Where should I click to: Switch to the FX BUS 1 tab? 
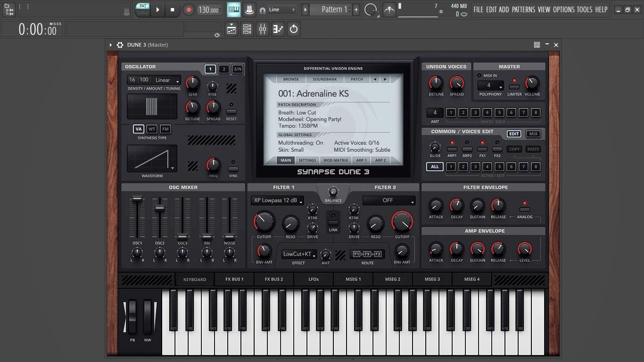[x=234, y=279]
